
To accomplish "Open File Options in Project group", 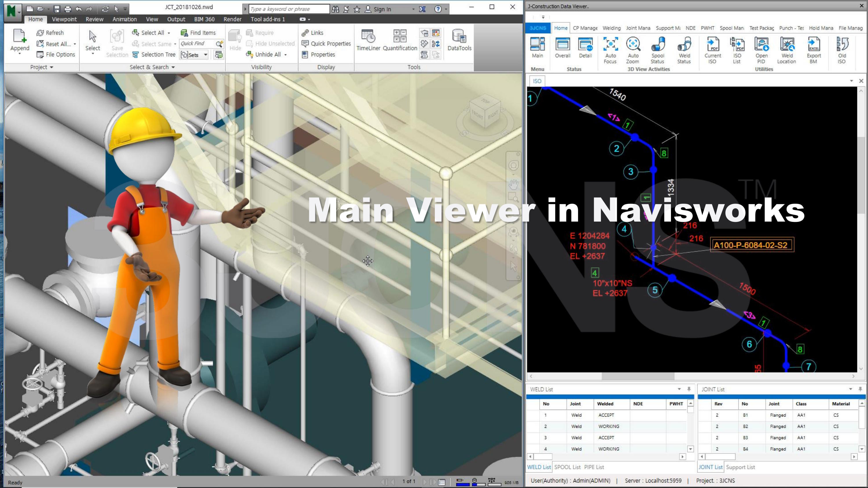I will click(56, 55).
